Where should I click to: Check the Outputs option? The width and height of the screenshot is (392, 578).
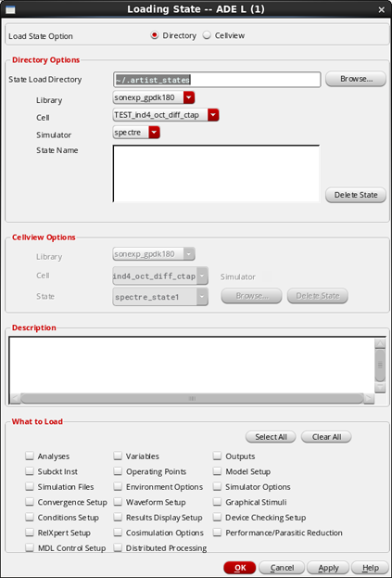pyautogui.click(x=217, y=456)
